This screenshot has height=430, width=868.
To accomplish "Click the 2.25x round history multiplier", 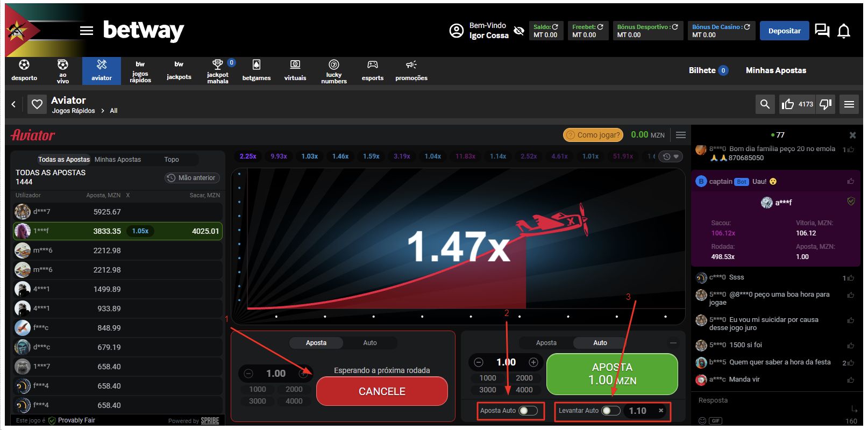I will 248,156.
